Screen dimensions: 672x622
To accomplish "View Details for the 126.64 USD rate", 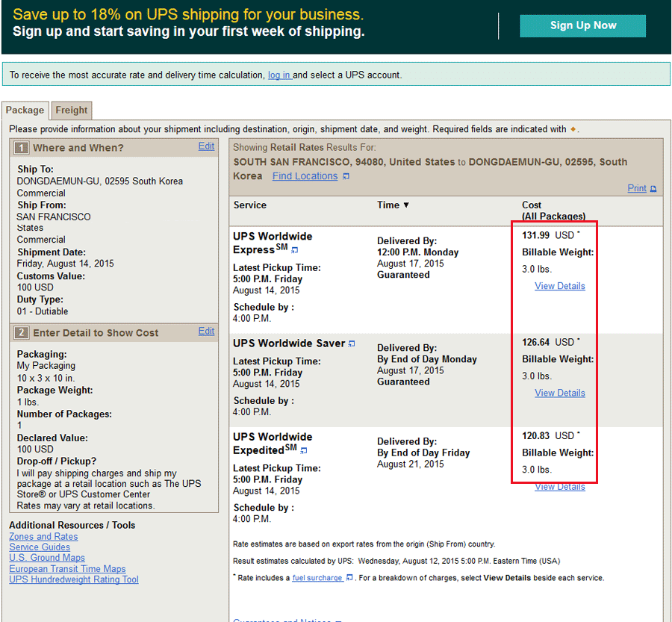I will 560,393.
